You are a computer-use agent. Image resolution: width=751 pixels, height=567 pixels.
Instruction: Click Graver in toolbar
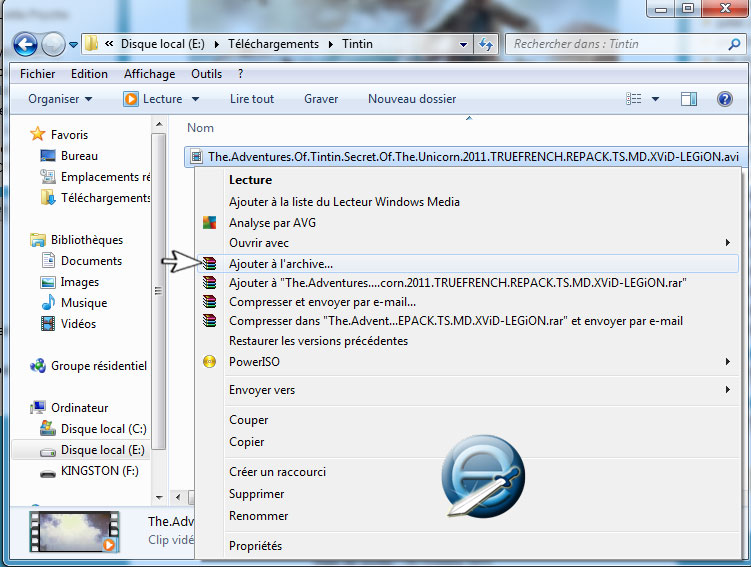pos(321,99)
